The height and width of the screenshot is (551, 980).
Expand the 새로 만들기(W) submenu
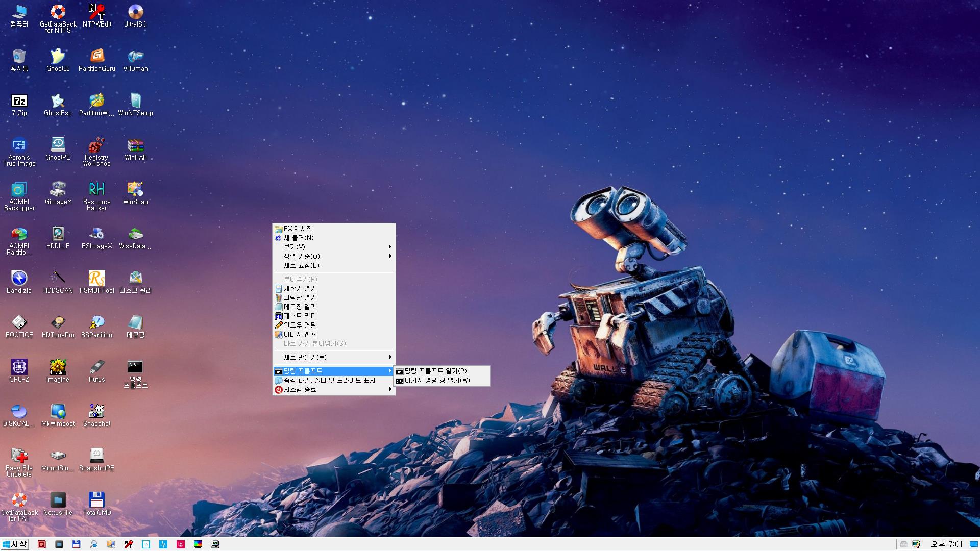tap(334, 357)
